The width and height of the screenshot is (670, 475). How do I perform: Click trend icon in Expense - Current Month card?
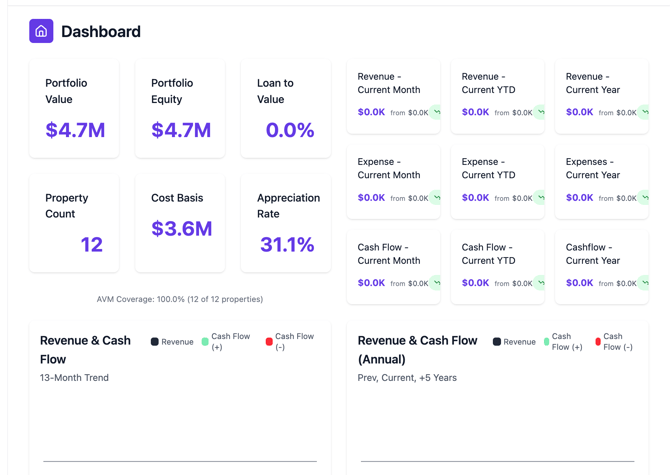click(x=436, y=198)
